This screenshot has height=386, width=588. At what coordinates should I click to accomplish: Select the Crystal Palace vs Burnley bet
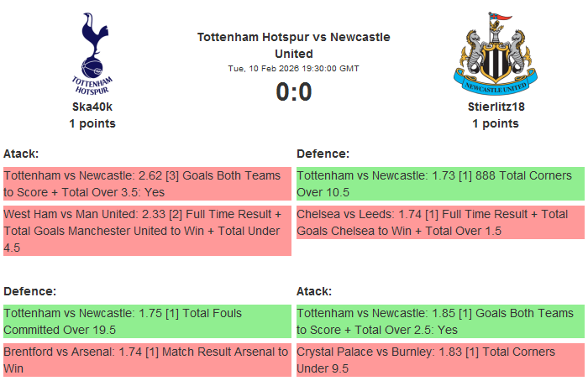(440, 360)
